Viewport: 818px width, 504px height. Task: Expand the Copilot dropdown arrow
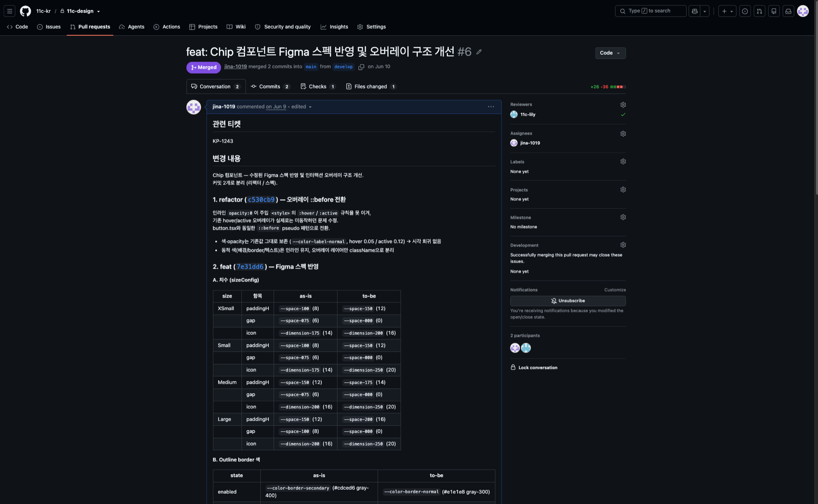(x=705, y=11)
